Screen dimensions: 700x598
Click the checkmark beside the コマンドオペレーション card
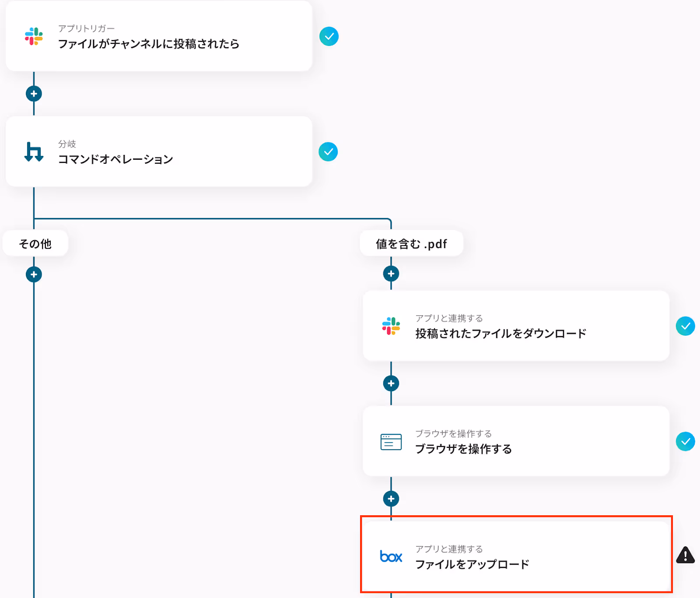click(x=328, y=152)
